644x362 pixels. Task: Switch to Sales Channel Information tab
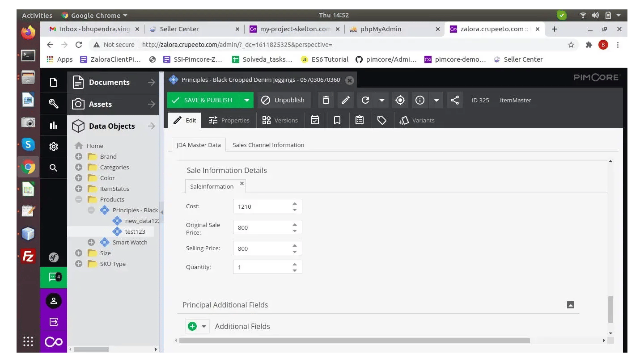268,145
